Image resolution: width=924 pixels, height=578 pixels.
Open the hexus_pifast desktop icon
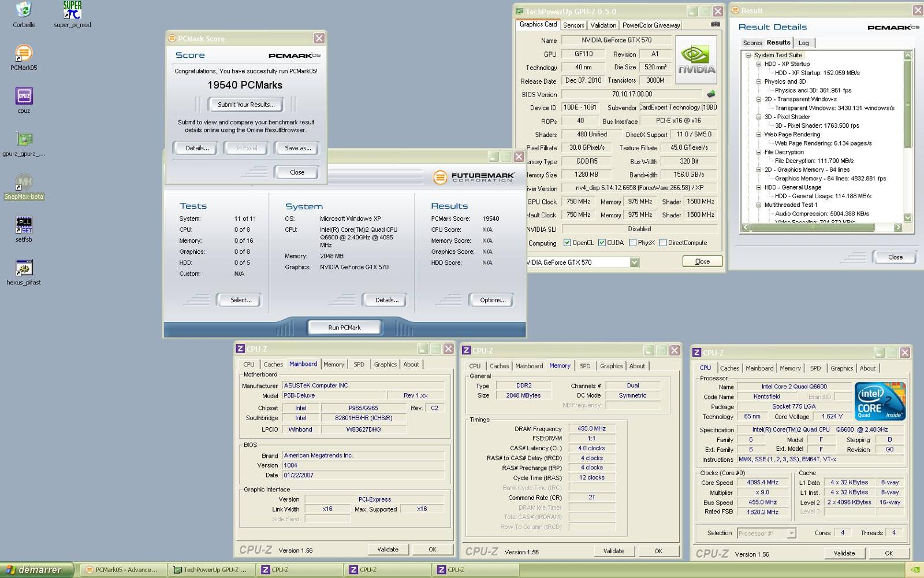24,268
